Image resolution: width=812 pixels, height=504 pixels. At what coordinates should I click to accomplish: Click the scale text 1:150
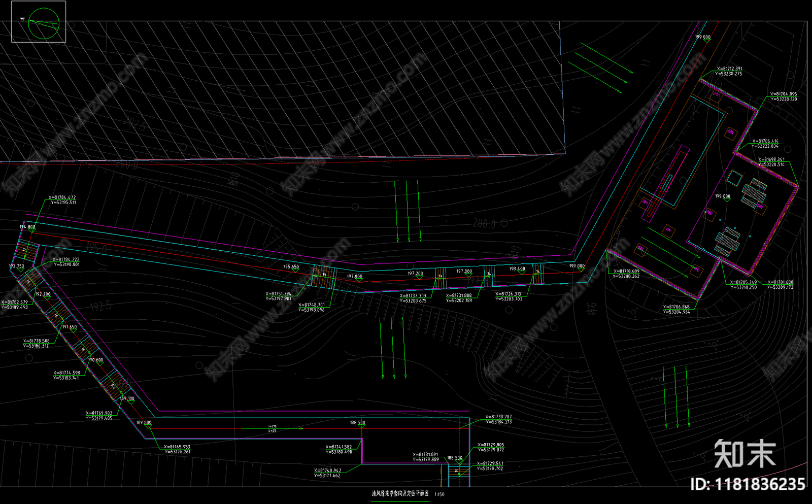pos(439,494)
